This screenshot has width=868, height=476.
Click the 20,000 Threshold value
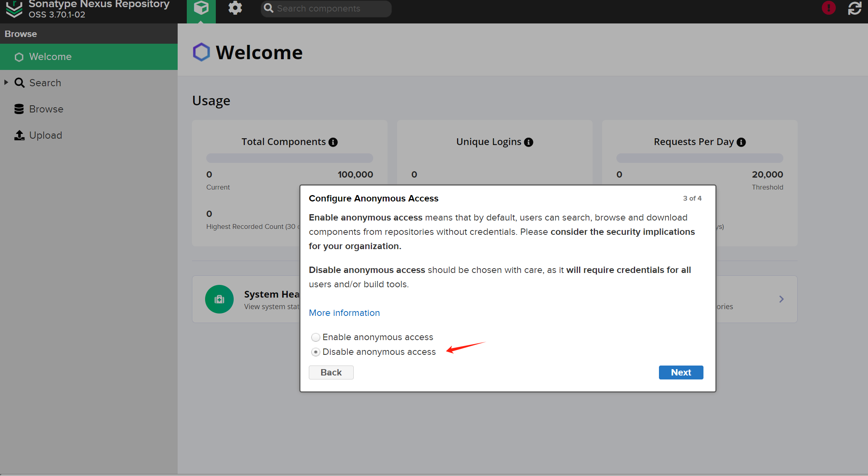click(x=767, y=174)
